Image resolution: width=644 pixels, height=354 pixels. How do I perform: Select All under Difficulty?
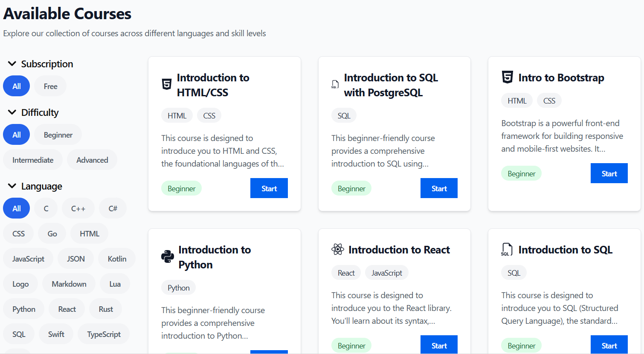(16, 135)
